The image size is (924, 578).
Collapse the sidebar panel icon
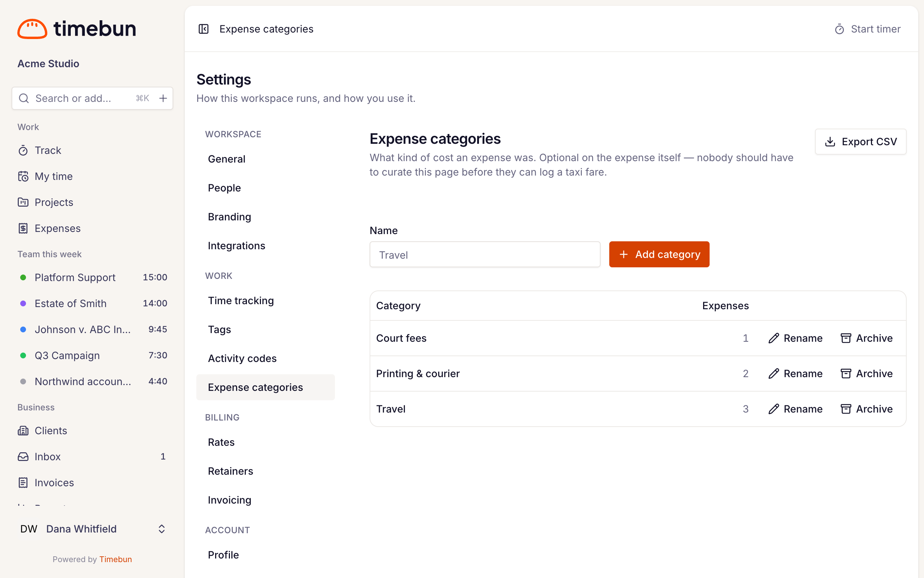[x=204, y=29]
